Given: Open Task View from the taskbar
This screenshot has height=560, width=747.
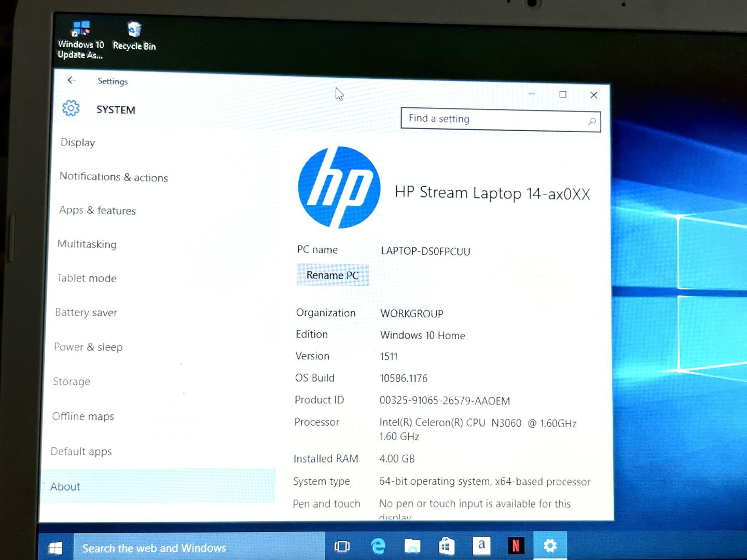Looking at the screenshot, I should (342, 546).
